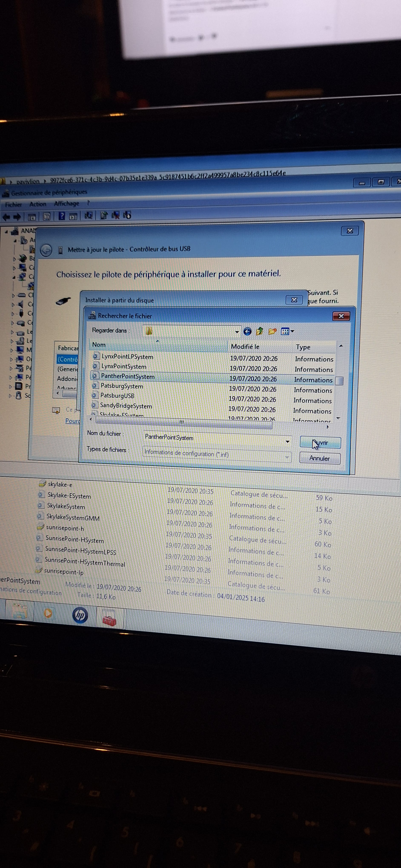This screenshot has width=401, height=868.
Task: Select SkylakeSystemGMM in background Explorer window
Action: tap(73, 518)
